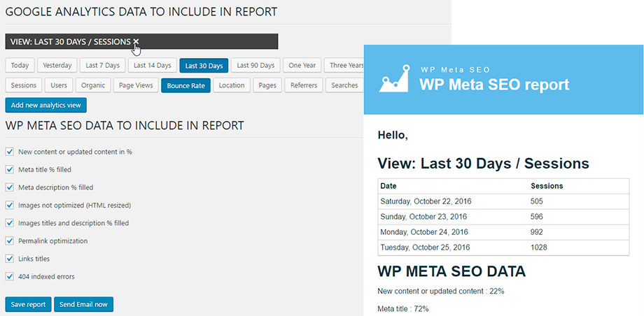Toggle Meta title % filled checkbox
Viewport: 644px width, 316px height.
point(10,169)
